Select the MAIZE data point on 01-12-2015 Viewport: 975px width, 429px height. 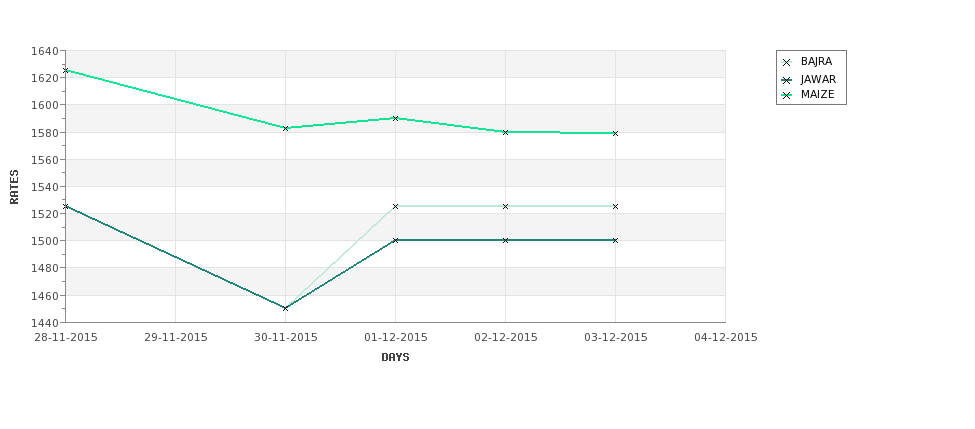[x=395, y=118]
